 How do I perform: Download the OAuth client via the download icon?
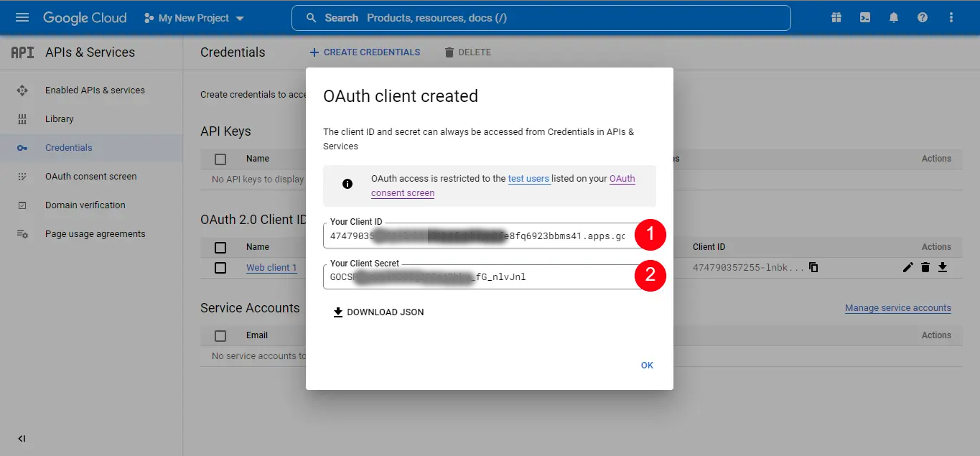(943, 266)
